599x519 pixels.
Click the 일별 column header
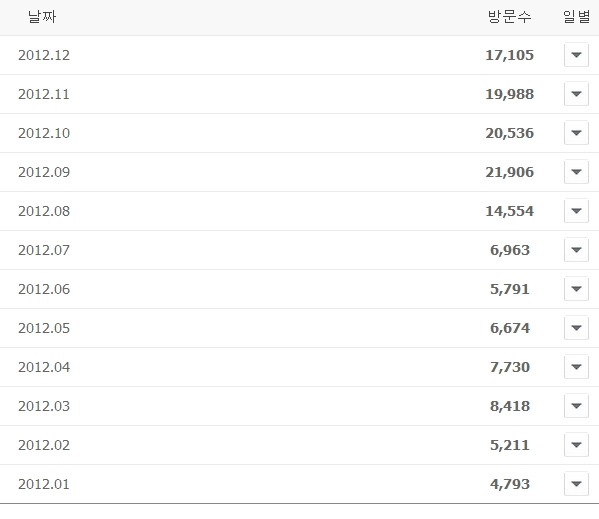pyautogui.click(x=576, y=17)
